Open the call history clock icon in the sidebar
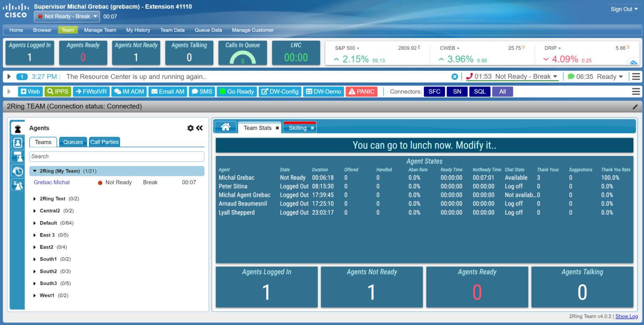The width and height of the screenshot is (644, 325). click(17, 171)
